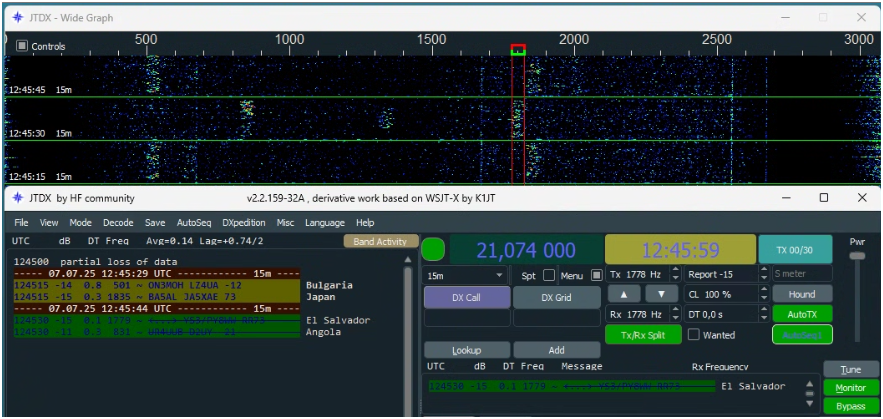The height and width of the screenshot is (419, 883).
Task: Click the Band Activity label button
Action: (x=381, y=242)
